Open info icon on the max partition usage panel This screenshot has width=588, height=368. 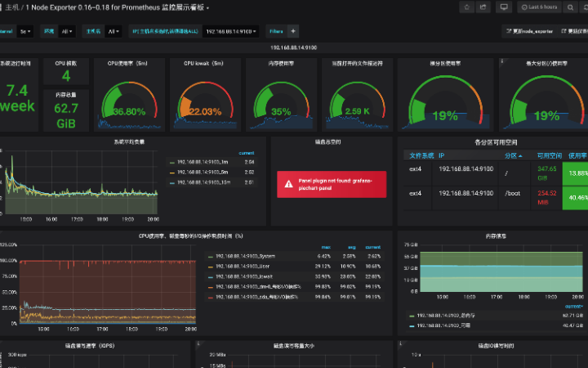501,61
